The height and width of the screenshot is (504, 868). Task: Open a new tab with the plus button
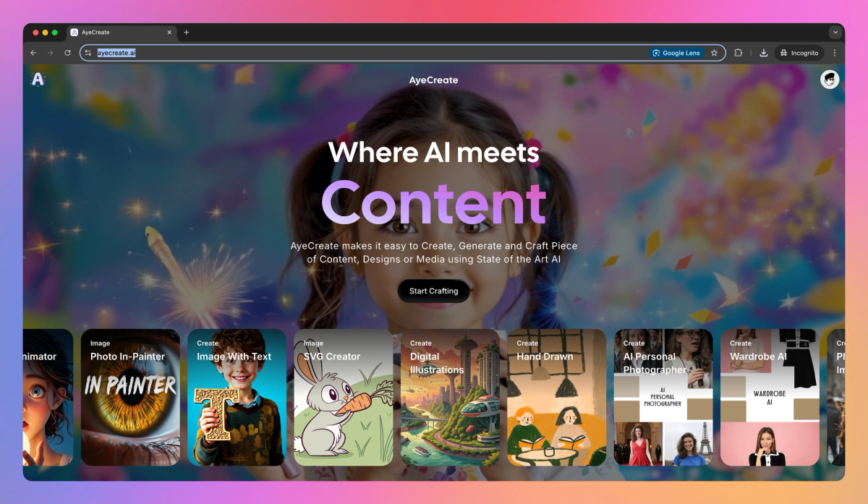pyautogui.click(x=187, y=32)
